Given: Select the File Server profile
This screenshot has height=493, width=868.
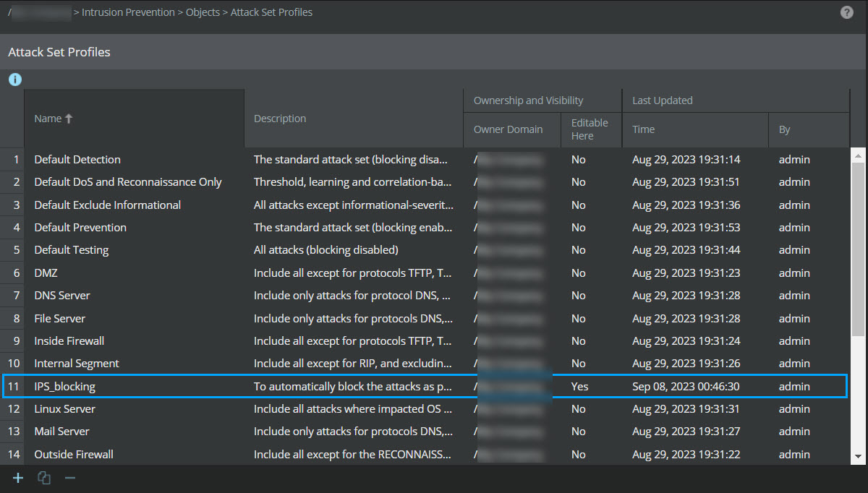Looking at the screenshot, I should coord(59,318).
